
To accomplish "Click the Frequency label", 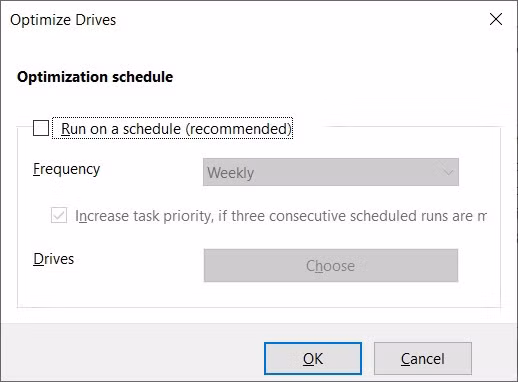I will coord(66,169).
